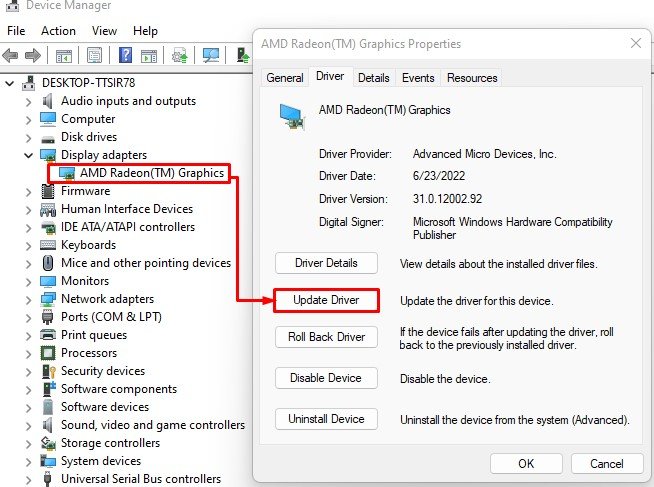
Task: Click the Mice pointing devices icon
Action: click(x=48, y=263)
